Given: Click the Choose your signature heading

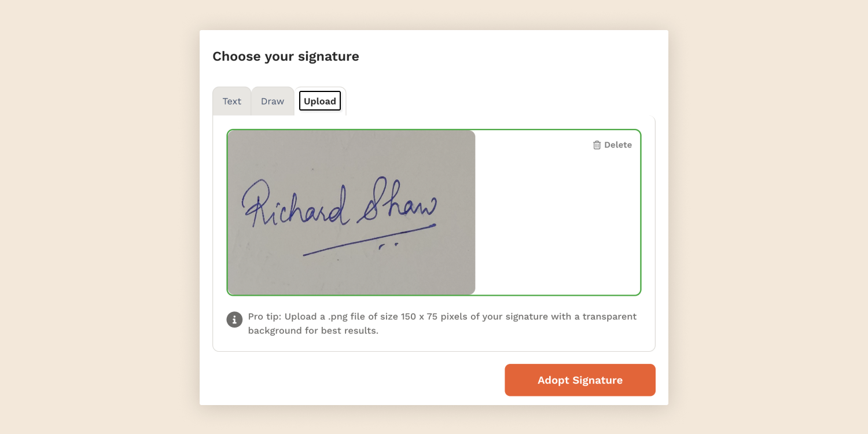Looking at the screenshot, I should [286, 57].
